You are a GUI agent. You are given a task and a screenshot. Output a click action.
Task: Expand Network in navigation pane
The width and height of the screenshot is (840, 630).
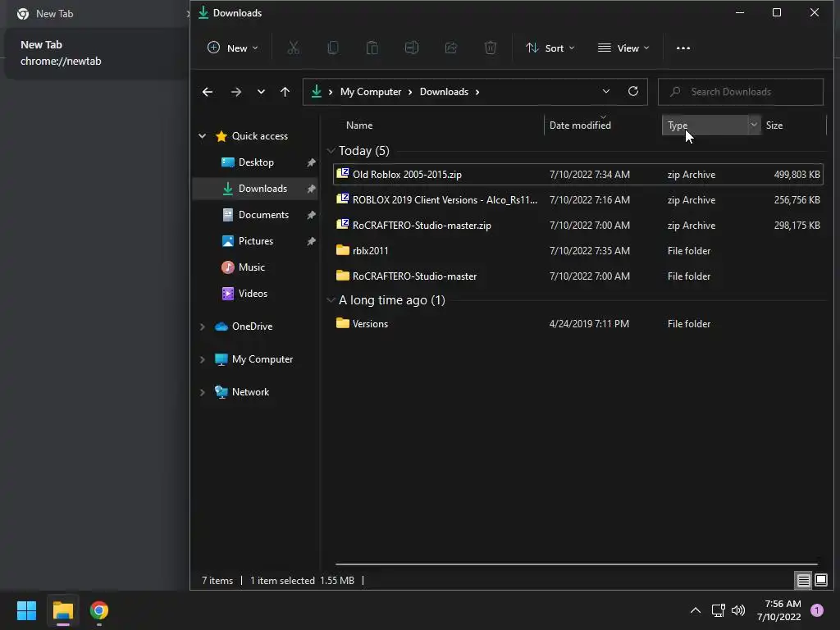203,392
